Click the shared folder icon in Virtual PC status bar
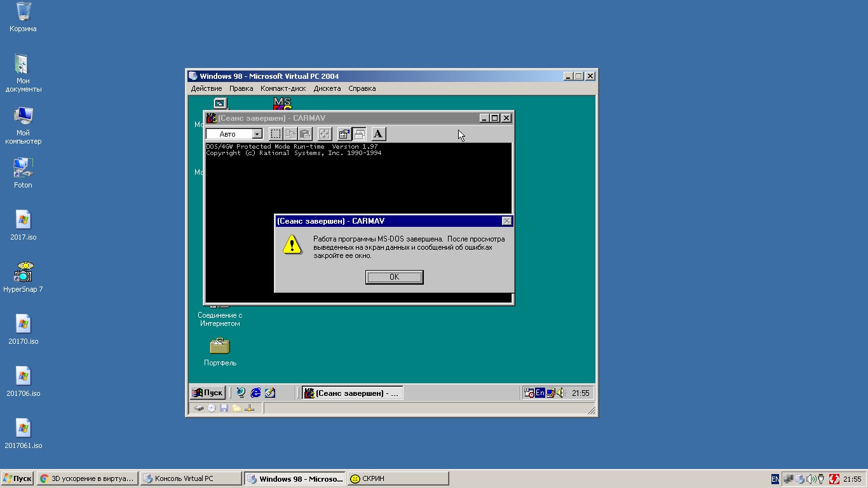The width and height of the screenshot is (868, 488). point(236,408)
